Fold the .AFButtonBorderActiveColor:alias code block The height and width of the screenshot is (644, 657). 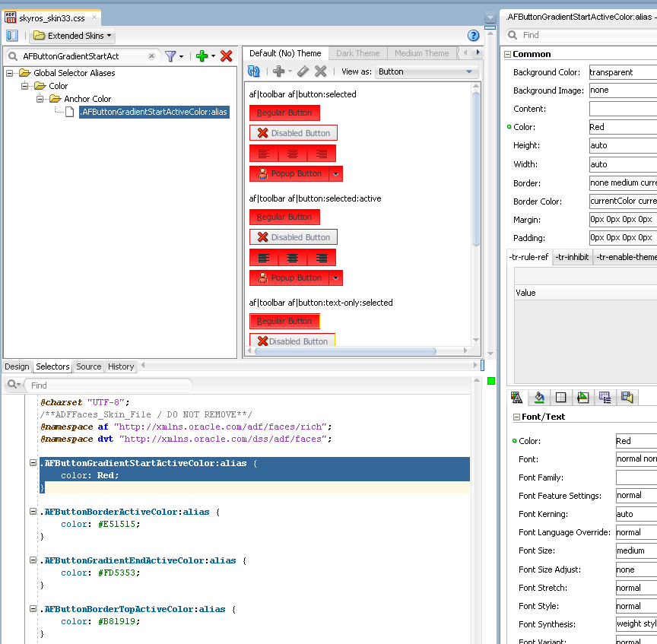[33, 512]
